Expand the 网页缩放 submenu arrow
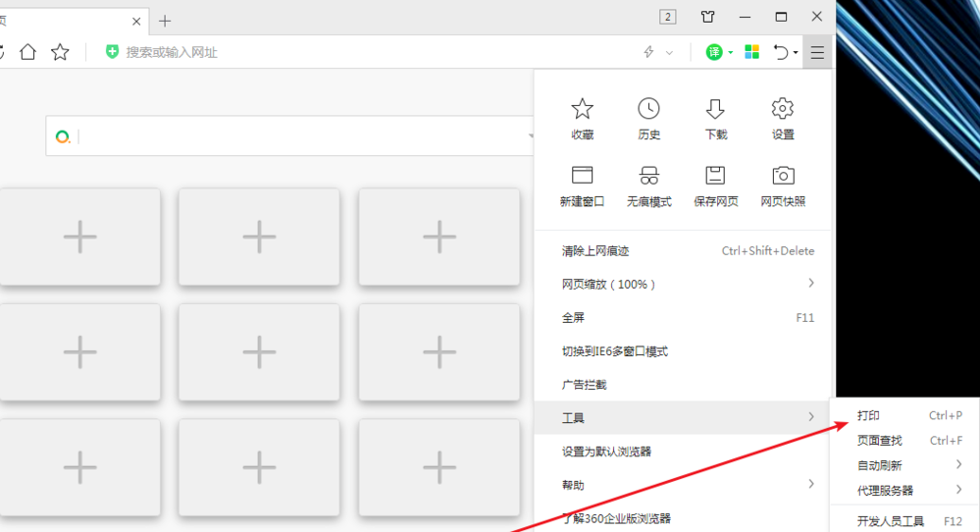Viewport: 980px width, 532px height. [x=811, y=284]
